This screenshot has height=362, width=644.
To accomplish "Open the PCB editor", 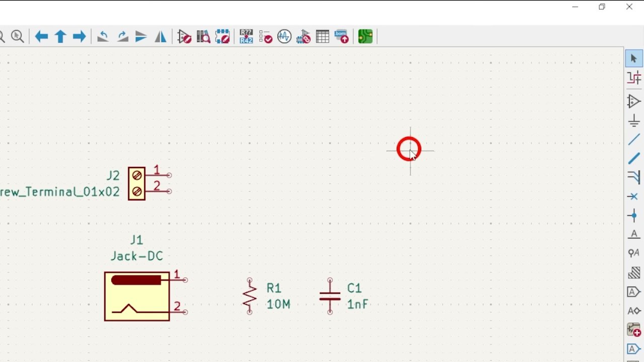I will 365,36.
